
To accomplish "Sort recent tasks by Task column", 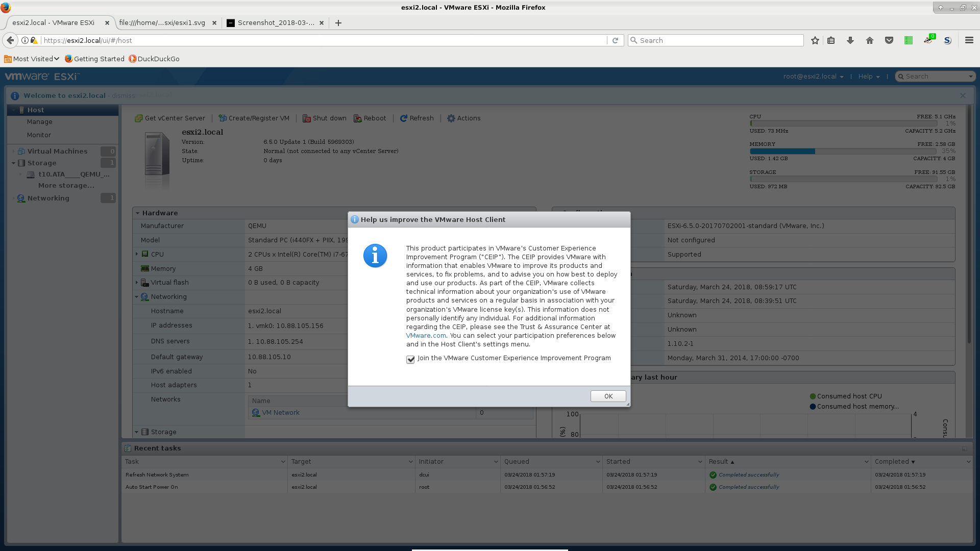I will 132,462.
